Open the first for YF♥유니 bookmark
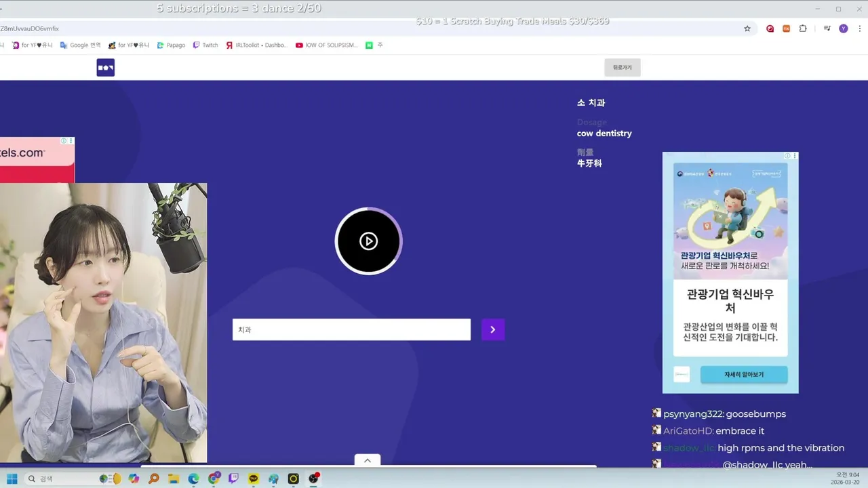 coord(33,45)
